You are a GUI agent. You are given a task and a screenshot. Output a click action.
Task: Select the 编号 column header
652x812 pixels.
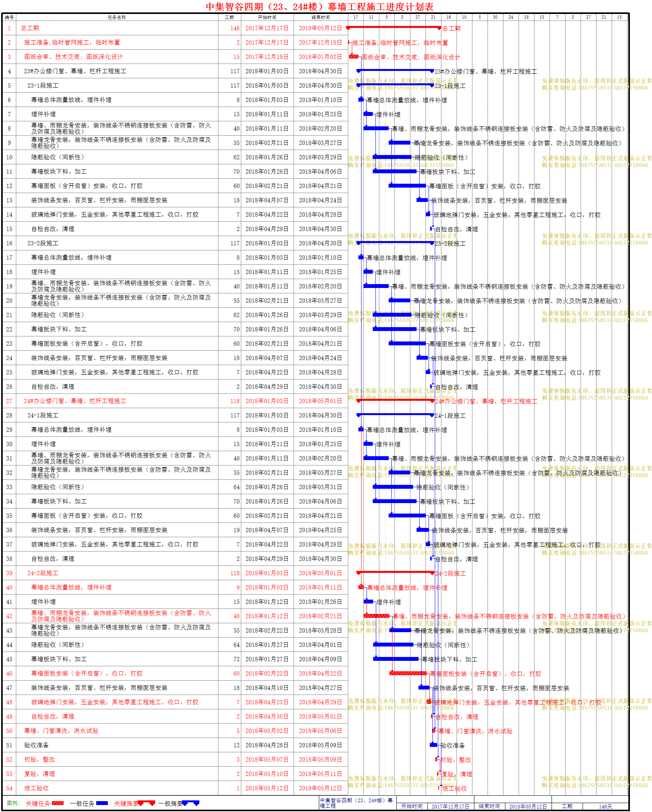point(9,17)
